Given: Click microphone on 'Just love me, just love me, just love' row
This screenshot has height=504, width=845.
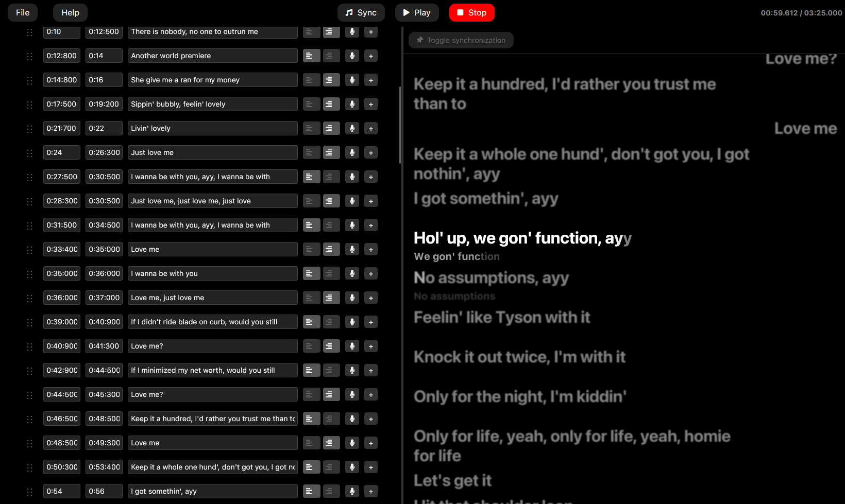Looking at the screenshot, I should (x=352, y=201).
